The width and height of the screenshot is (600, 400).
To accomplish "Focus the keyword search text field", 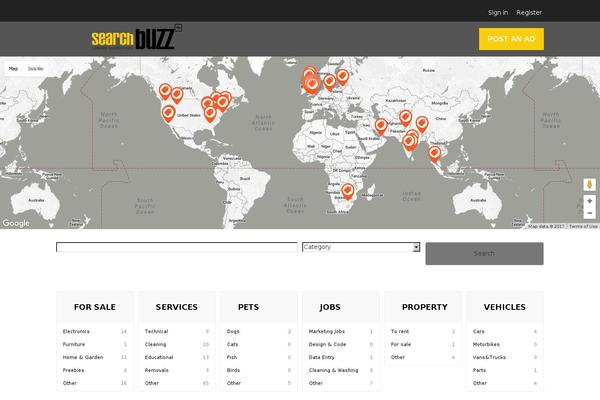I will pos(176,247).
